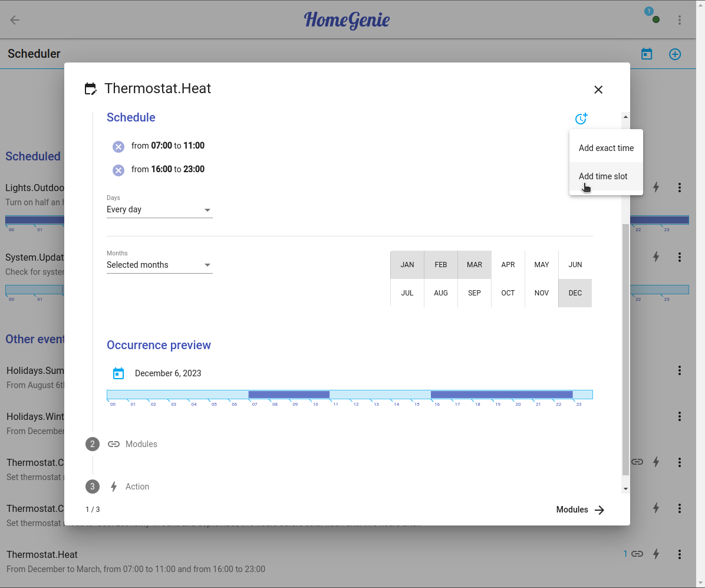This screenshot has width=705, height=588.
Task: Click the Lights.Outdoor row lightning action icon
Action: [656, 187]
